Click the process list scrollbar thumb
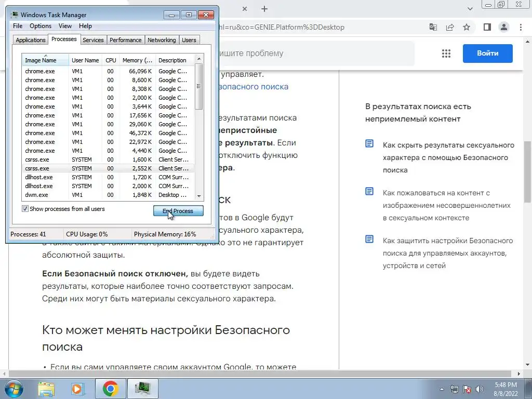 [199, 87]
